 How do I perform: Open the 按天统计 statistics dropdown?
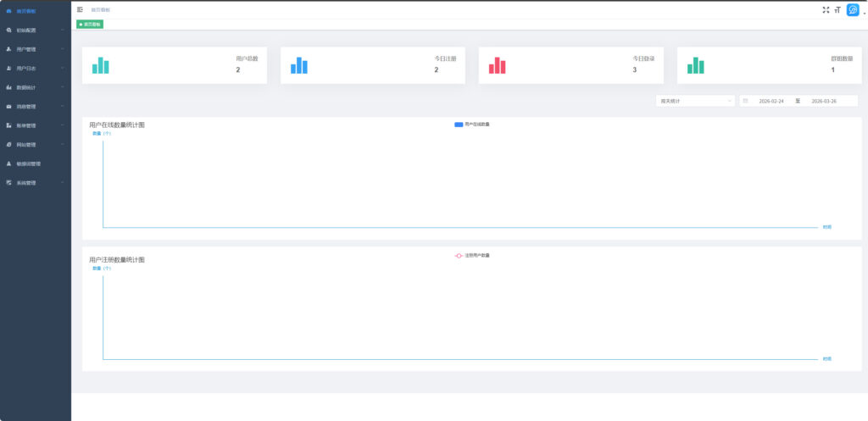tap(694, 101)
